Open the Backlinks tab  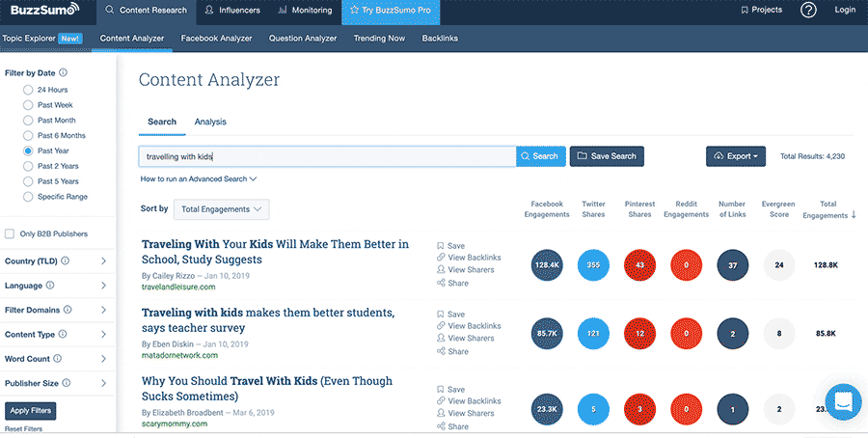[x=440, y=39]
